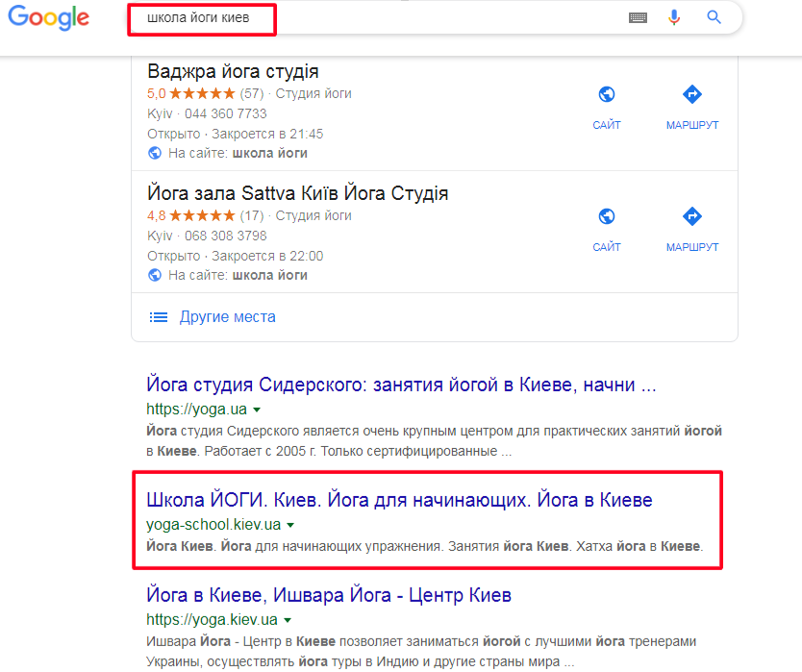Start voice search with microphone icon
Screen dimensions: 802x672
pyautogui.click(x=674, y=18)
